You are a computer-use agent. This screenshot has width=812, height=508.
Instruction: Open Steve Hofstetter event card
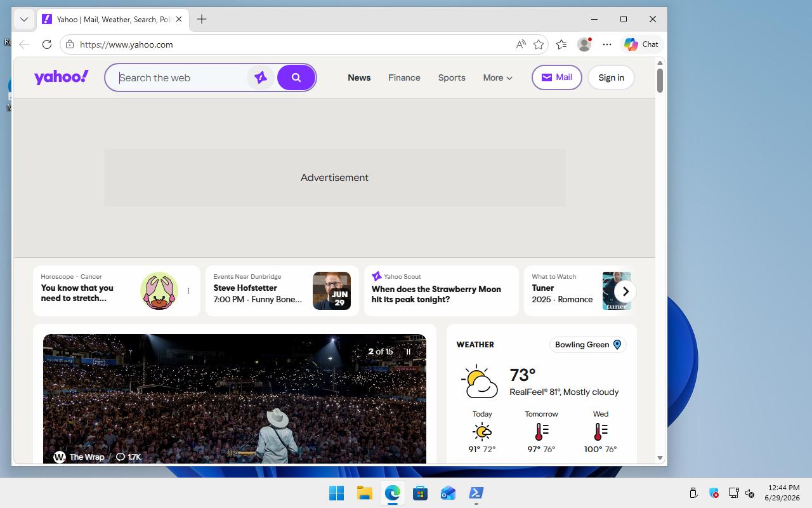point(282,291)
